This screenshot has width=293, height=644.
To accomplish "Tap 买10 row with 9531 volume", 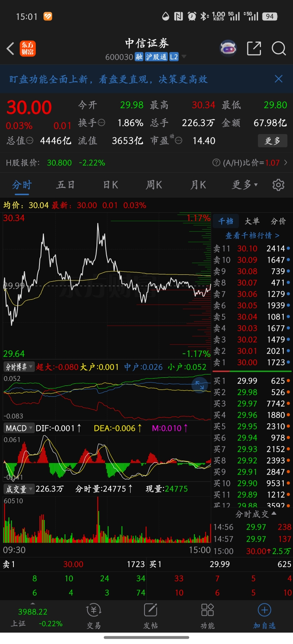I will tap(252, 483).
